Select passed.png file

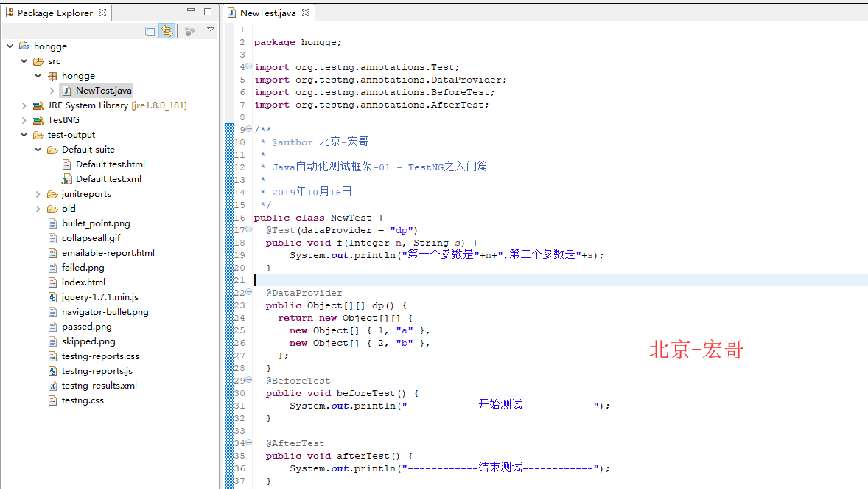(x=86, y=327)
